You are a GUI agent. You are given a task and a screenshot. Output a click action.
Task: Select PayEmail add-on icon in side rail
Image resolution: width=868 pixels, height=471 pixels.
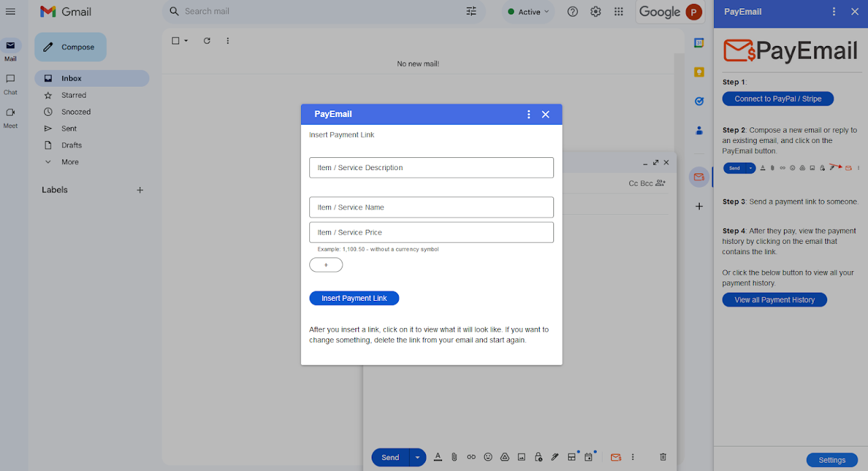(x=699, y=178)
